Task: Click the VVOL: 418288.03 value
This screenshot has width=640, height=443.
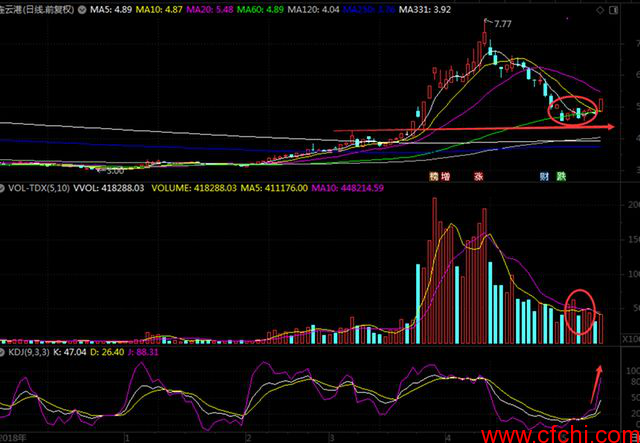Action: coord(109,188)
